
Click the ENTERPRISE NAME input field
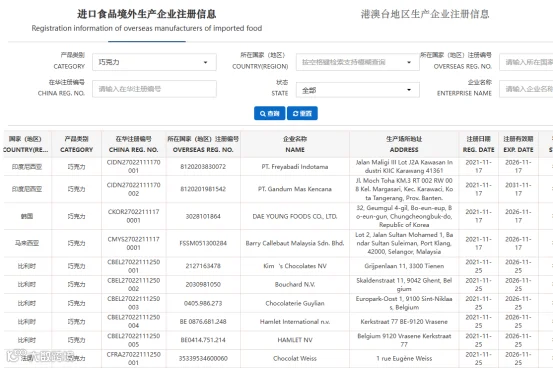coord(526,89)
